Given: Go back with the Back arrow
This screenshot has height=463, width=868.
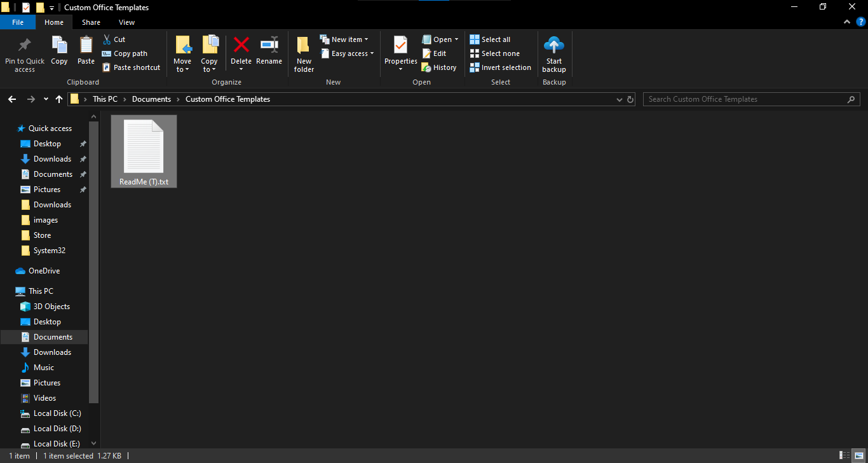Looking at the screenshot, I should pyautogui.click(x=12, y=99).
